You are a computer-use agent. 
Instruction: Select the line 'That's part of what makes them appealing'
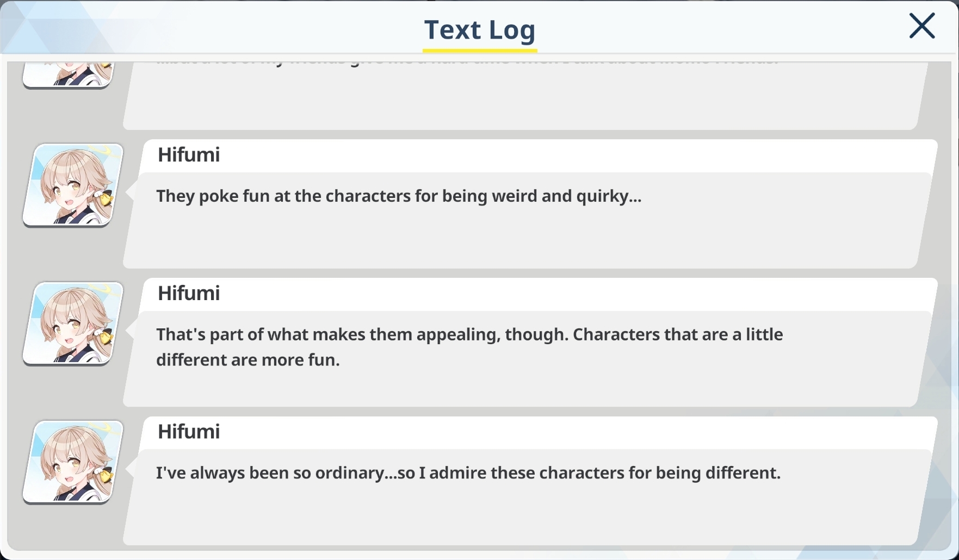tap(469, 347)
